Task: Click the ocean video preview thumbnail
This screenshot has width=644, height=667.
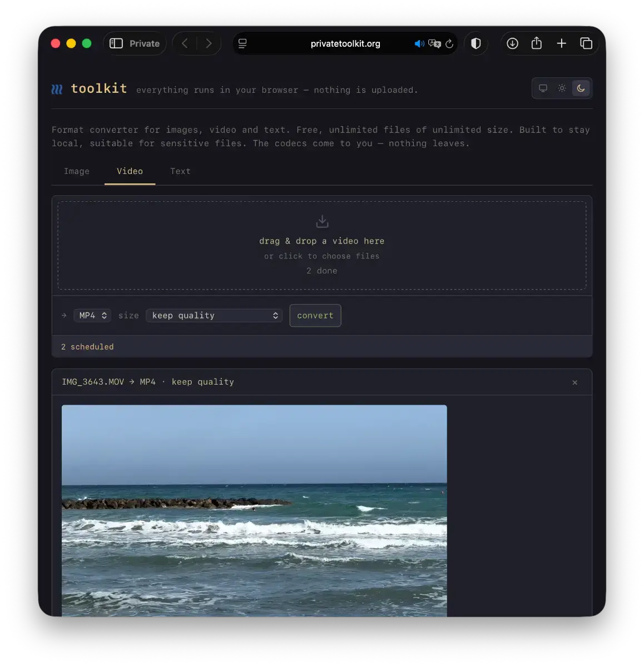Action: tap(254, 510)
